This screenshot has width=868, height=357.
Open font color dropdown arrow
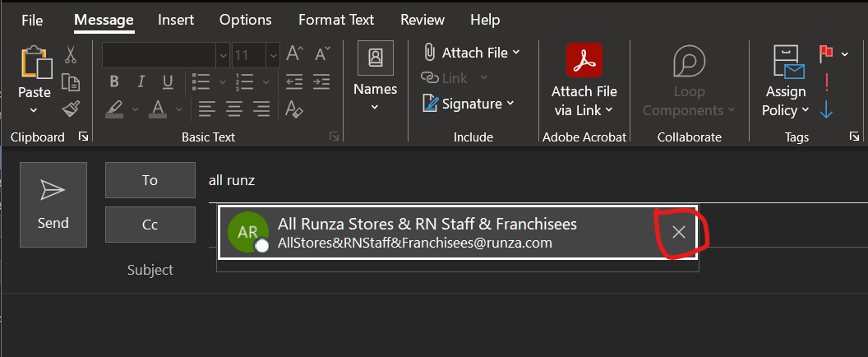tap(179, 109)
